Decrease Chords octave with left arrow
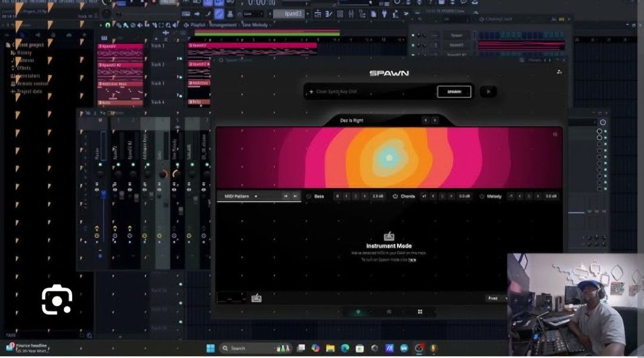 [433, 196]
